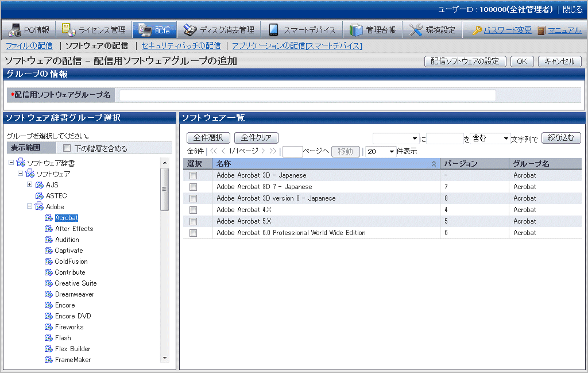Click the FrameMaker group icon
Screen dimensions: 588x373
click(49, 359)
